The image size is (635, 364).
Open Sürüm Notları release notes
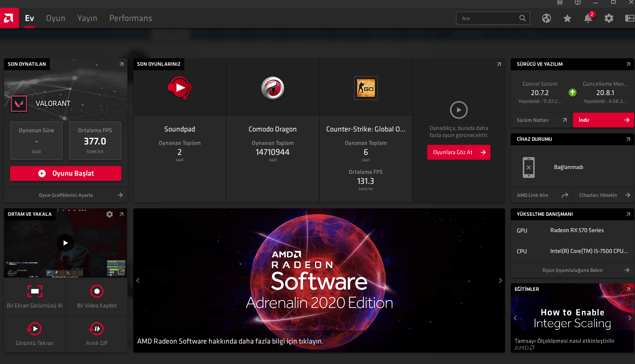click(x=542, y=120)
